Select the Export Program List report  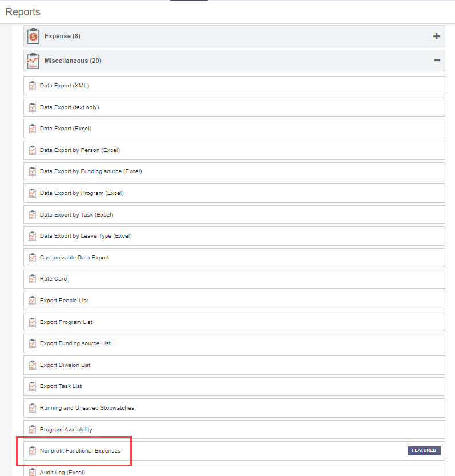pyautogui.click(x=234, y=322)
